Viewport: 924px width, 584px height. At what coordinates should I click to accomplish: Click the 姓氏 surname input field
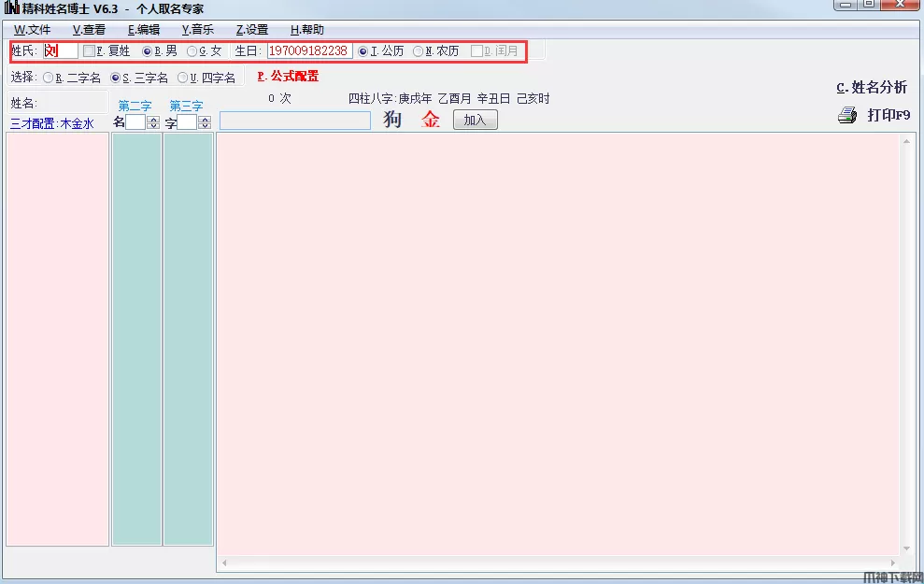[60, 50]
